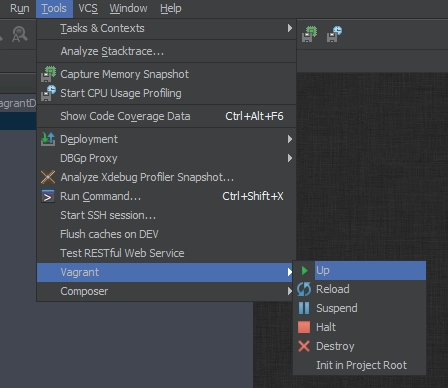Open the Composer submenu
Screen dimensions: 448x388
pyautogui.click(x=165, y=291)
